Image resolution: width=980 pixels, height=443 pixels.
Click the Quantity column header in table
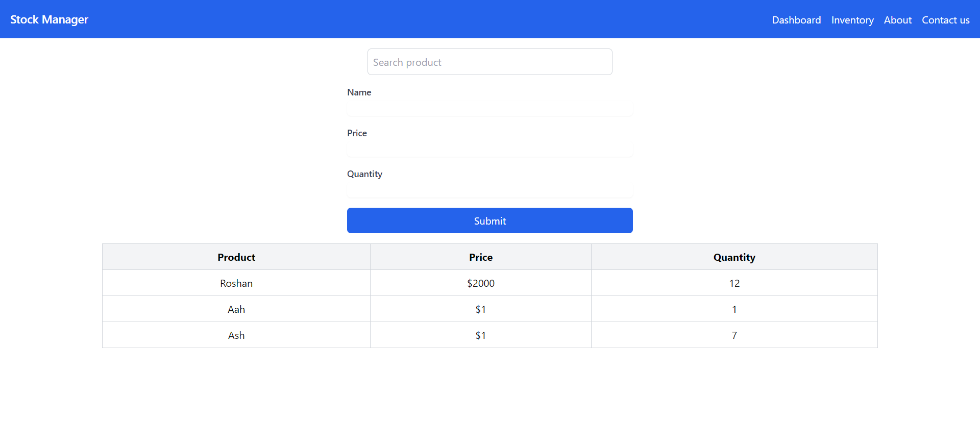(734, 257)
